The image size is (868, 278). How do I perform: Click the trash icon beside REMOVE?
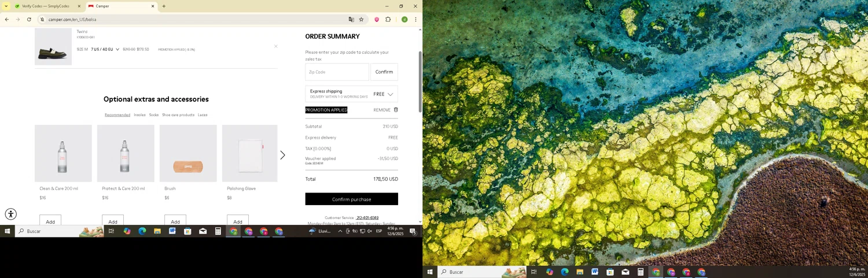point(396,110)
